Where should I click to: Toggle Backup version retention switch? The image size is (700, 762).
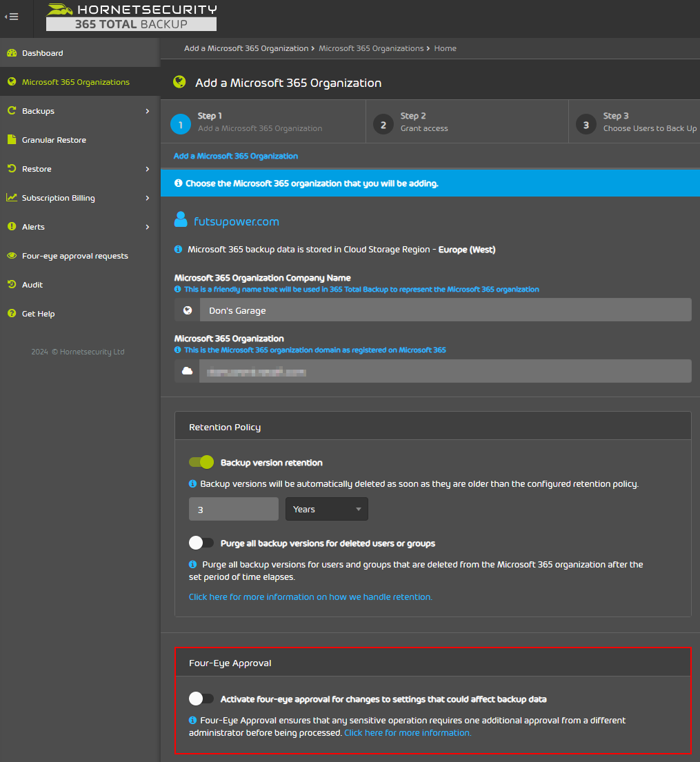[x=201, y=462]
